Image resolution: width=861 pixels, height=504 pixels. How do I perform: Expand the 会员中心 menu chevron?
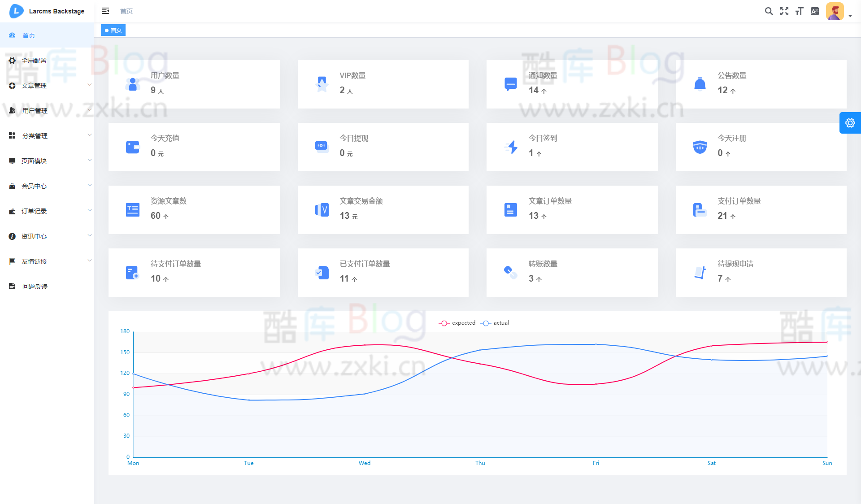click(90, 185)
